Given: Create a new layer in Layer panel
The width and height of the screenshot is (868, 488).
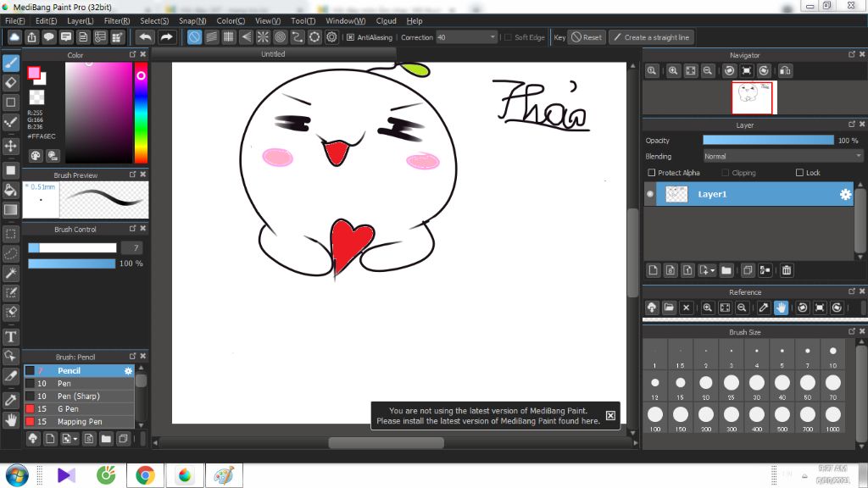Looking at the screenshot, I should point(654,270).
